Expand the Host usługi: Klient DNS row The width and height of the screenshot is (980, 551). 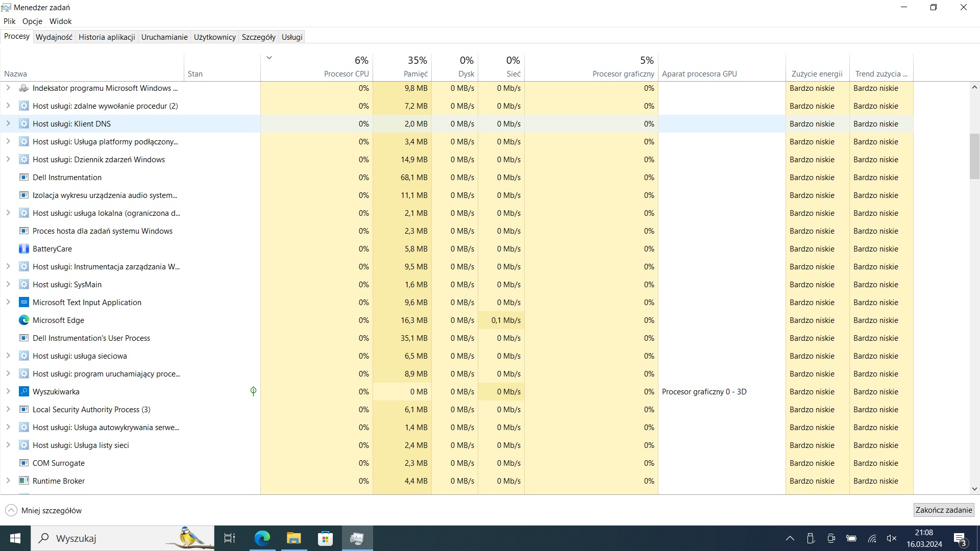[x=8, y=123]
